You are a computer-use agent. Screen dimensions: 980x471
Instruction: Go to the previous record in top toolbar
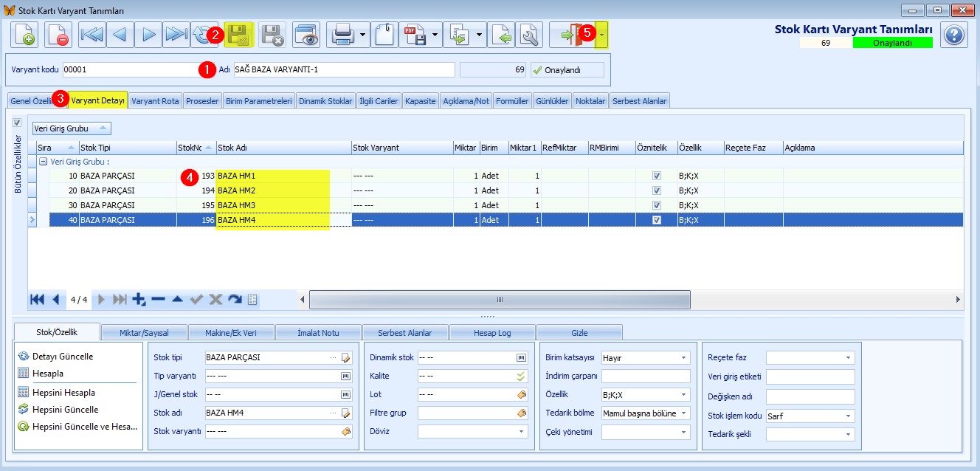pos(120,35)
